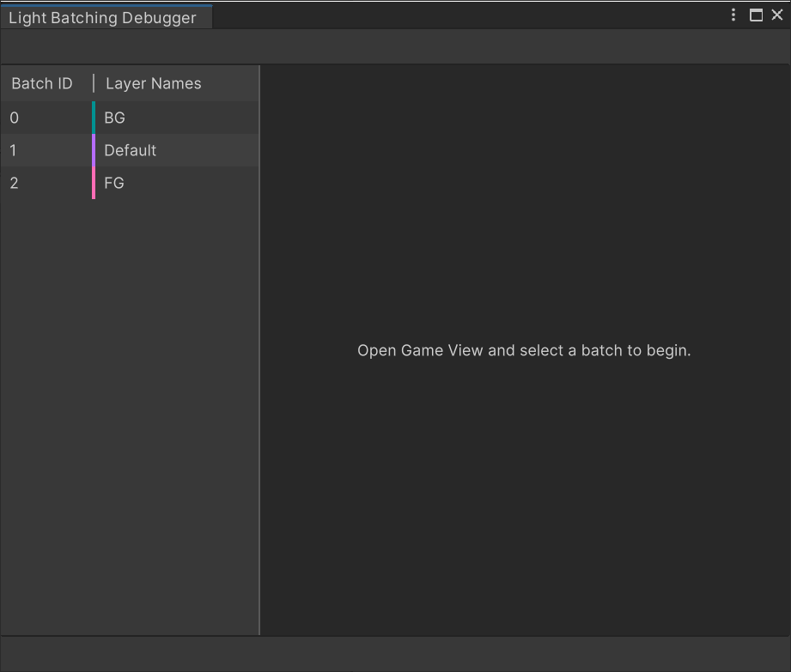Click the Layer Names column header
791x672 pixels.
pyautogui.click(x=153, y=83)
